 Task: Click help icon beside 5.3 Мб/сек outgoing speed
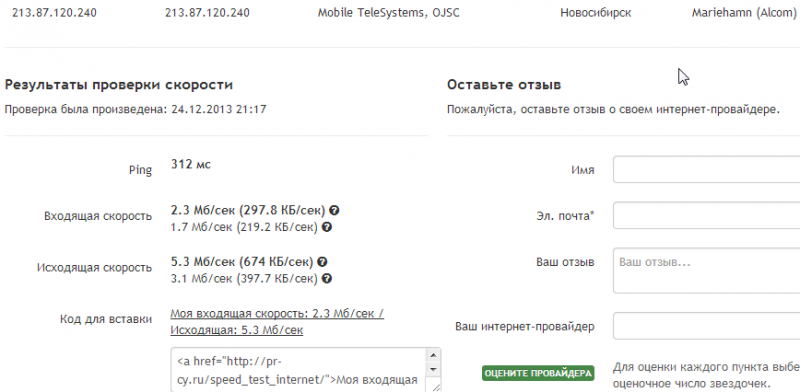pos(322,262)
